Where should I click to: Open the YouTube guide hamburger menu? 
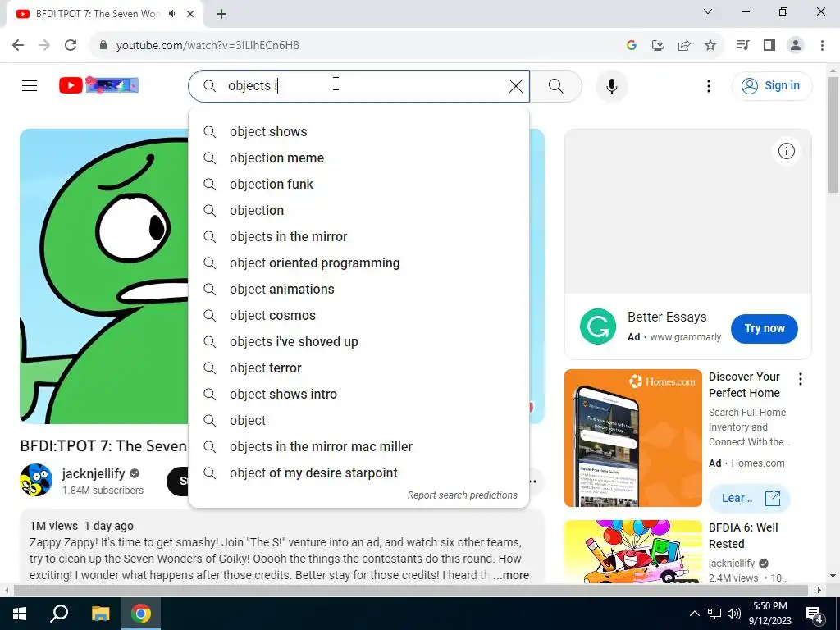[x=30, y=85]
